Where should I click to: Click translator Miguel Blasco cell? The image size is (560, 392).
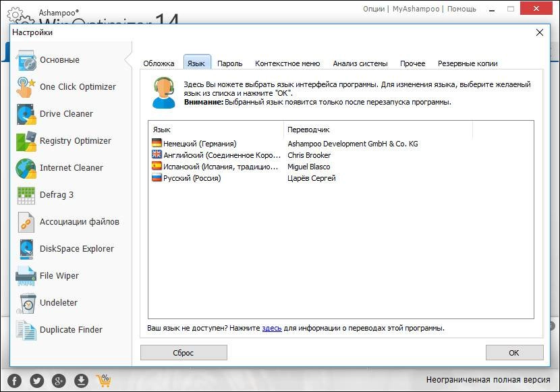tap(308, 167)
